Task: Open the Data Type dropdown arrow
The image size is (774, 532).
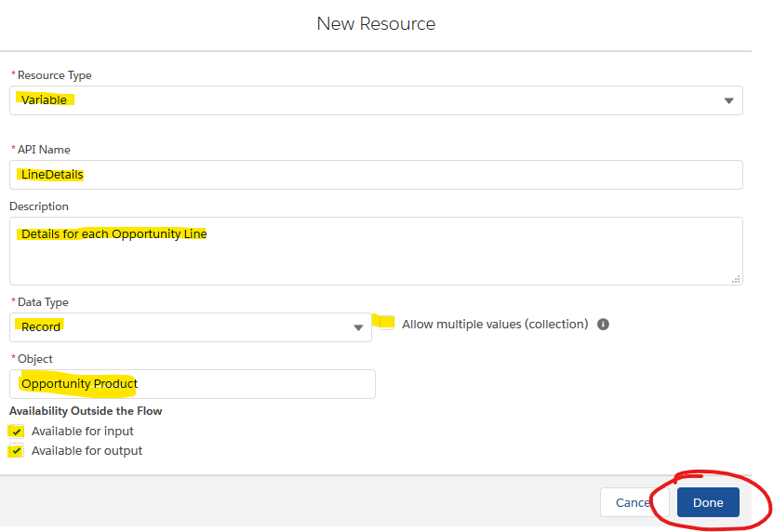Action: tap(358, 327)
